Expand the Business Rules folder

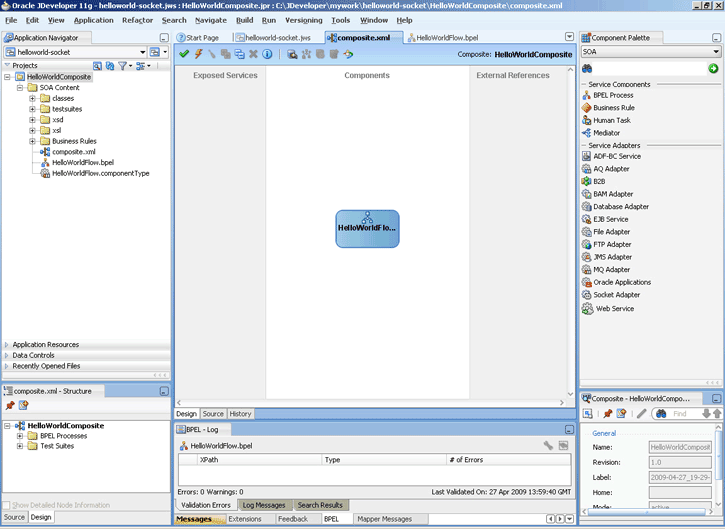32,141
